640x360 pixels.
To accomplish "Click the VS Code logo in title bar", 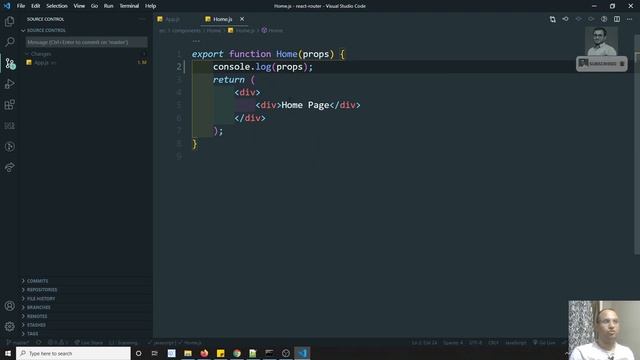I will [7, 6].
